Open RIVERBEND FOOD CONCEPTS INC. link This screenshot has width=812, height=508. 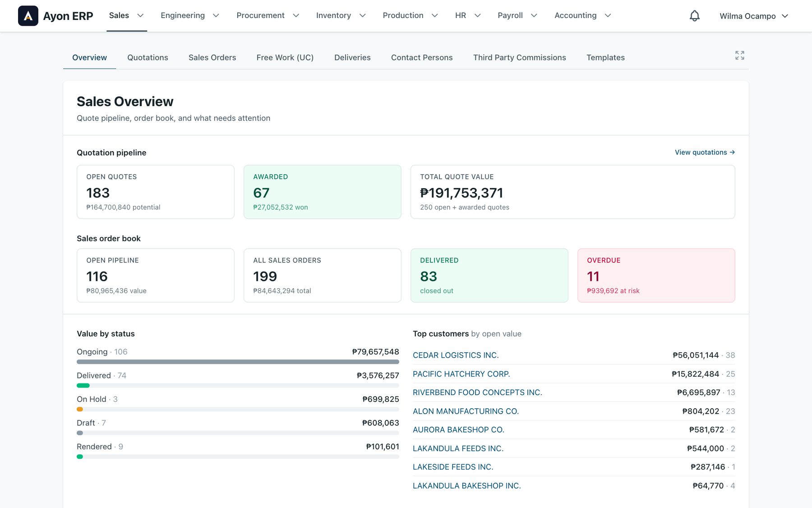coord(477,393)
